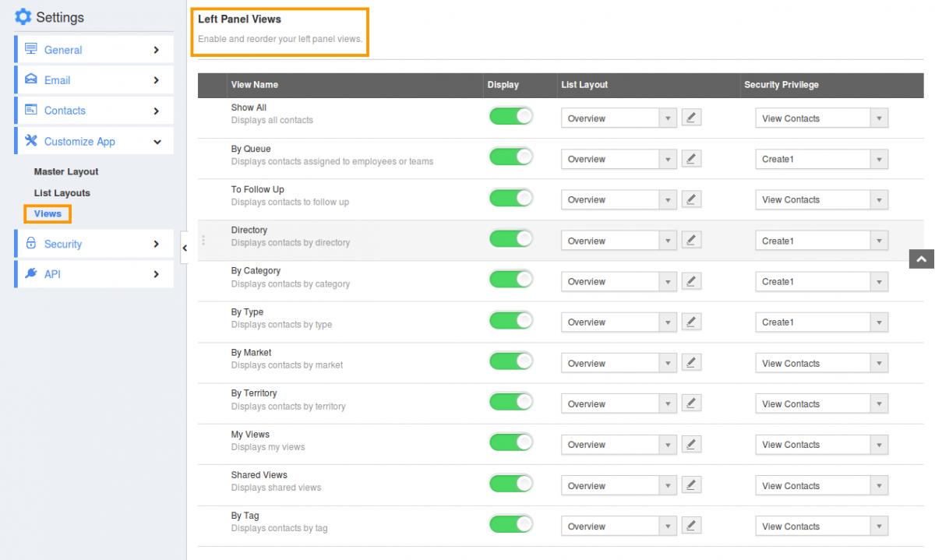The height and width of the screenshot is (560, 935).
Task: Click the General monitor icon in sidebar
Action: 31,49
